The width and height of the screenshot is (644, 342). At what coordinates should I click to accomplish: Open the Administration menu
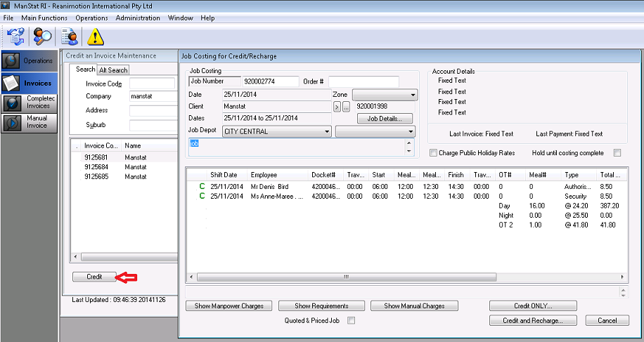pyautogui.click(x=138, y=18)
